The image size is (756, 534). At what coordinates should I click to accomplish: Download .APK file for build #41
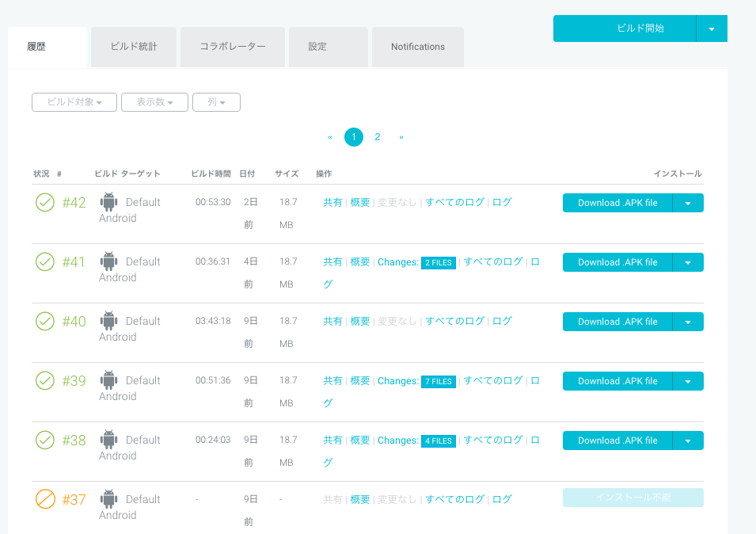[617, 262]
